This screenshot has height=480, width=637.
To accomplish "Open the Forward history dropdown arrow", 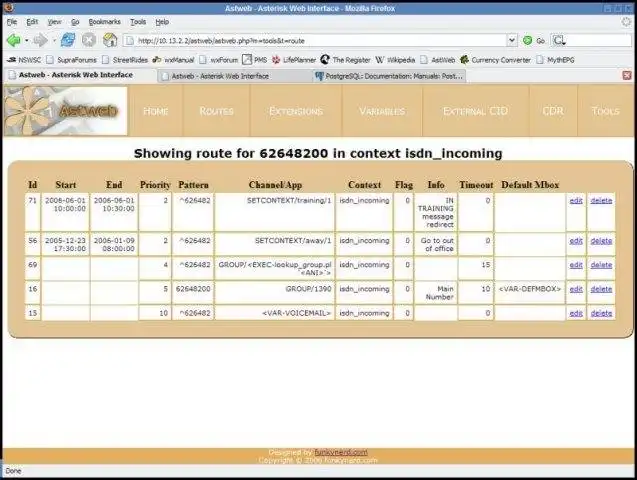I will (x=54, y=40).
